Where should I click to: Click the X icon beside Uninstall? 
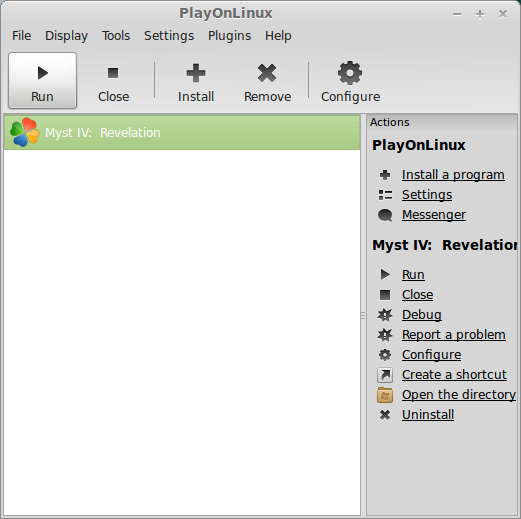[385, 415]
